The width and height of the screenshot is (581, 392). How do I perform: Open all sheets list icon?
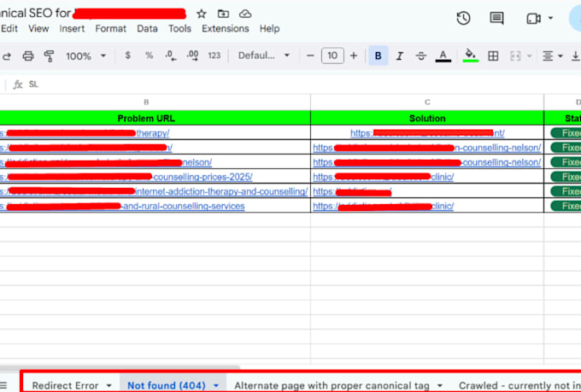point(3,385)
